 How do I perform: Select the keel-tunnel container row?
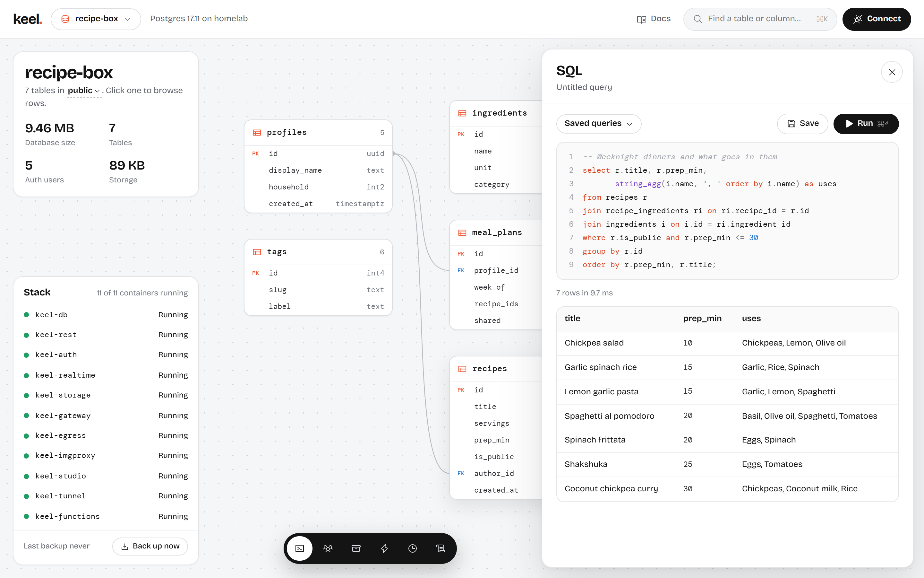coord(106,496)
